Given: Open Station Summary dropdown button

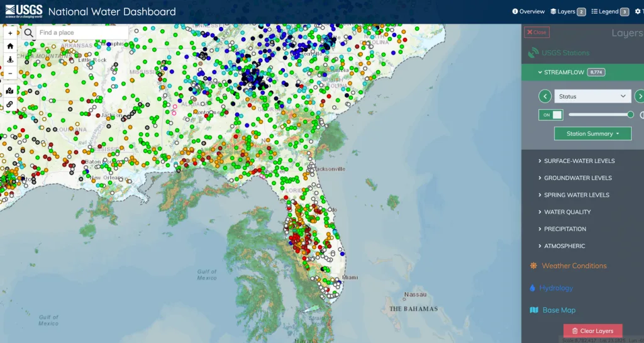Looking at the screenshot, I should pyautogui.click(x=592, y=133).
